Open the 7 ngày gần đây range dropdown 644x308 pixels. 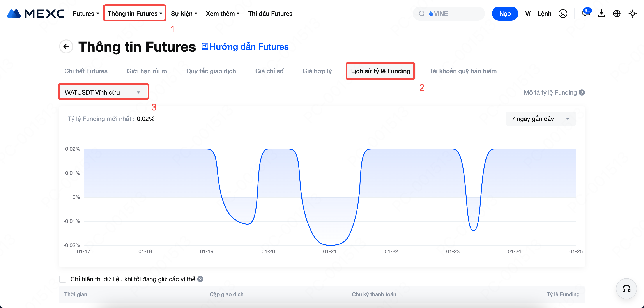tap(541, 119)
